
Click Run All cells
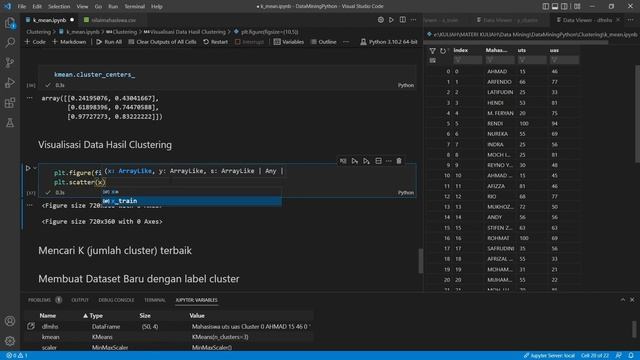(109, 42)
